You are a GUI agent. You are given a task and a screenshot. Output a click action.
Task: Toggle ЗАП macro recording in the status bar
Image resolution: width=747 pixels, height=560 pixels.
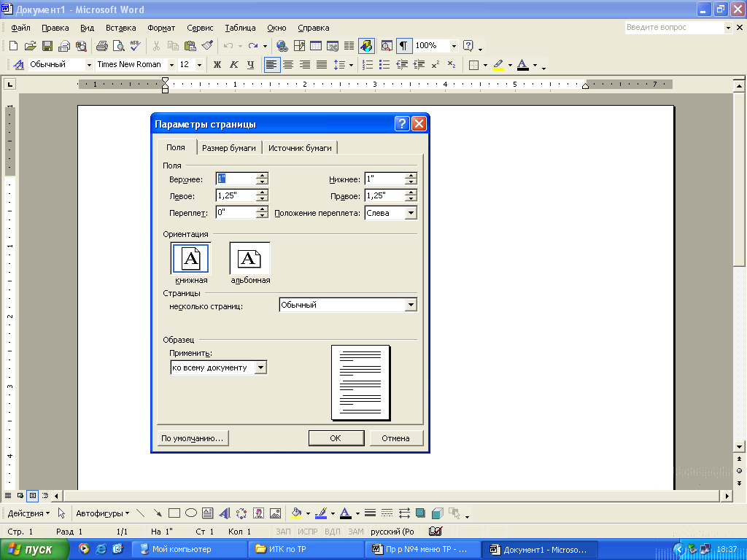click(283, 532)
